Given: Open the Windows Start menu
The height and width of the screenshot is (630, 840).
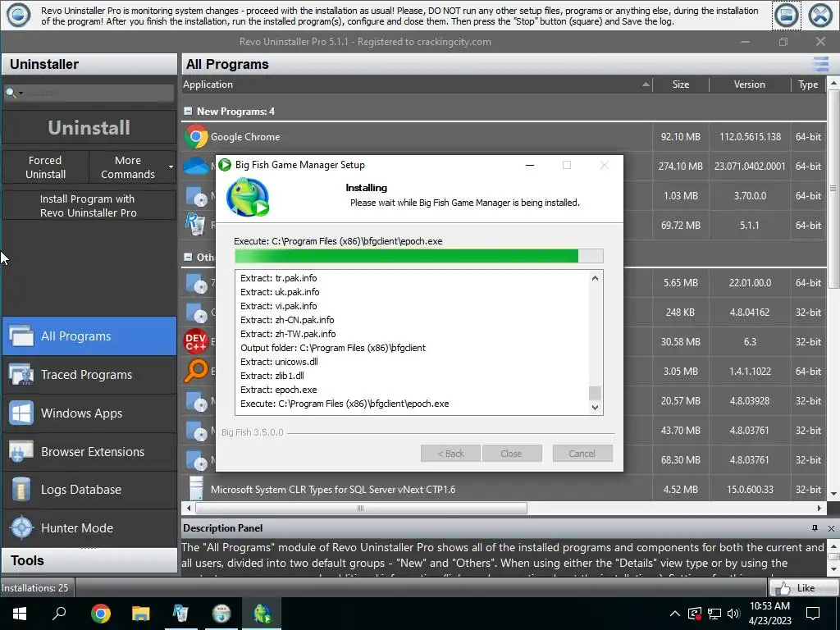Looking at the screenshot, I should [x=20, y=614].
